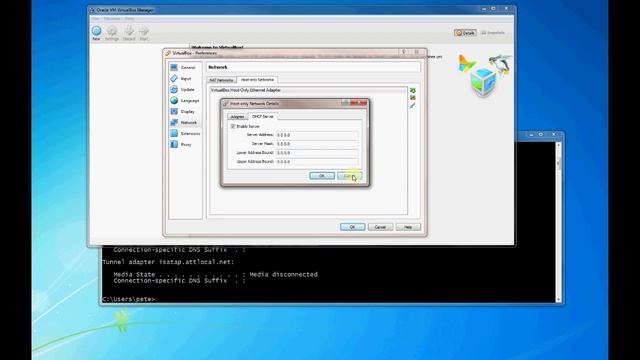The width and height of the screenshot is (640, 360).
Task: Click the add host-only network icon
Action: [413, 90]
